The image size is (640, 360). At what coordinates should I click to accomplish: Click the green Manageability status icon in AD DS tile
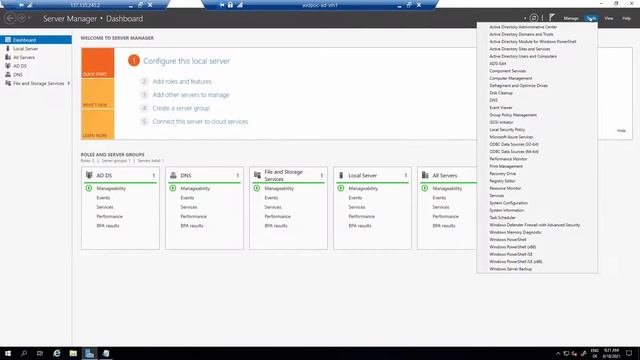(89, 188)
